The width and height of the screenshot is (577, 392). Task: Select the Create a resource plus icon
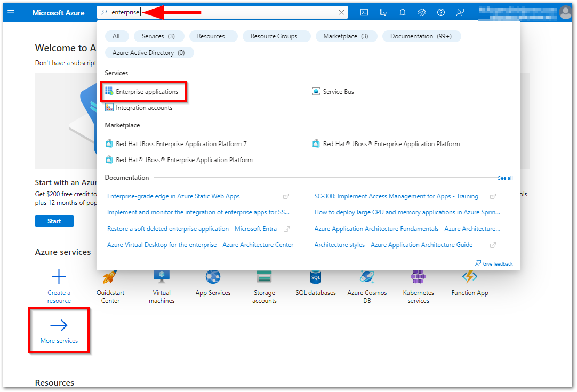tap(59, 277)
